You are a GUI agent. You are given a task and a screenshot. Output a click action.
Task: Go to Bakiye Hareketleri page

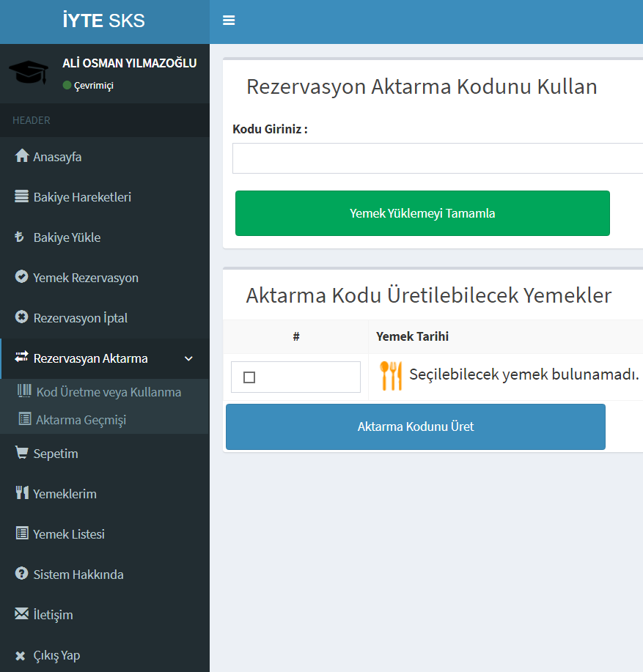pos(82,197)
